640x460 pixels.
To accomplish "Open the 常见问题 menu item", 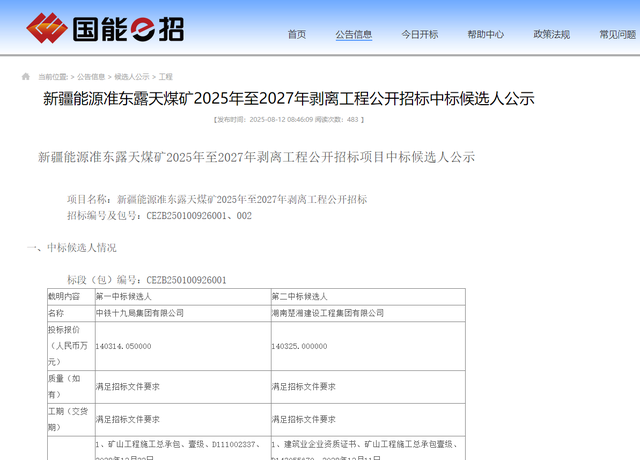I will 617,34.
